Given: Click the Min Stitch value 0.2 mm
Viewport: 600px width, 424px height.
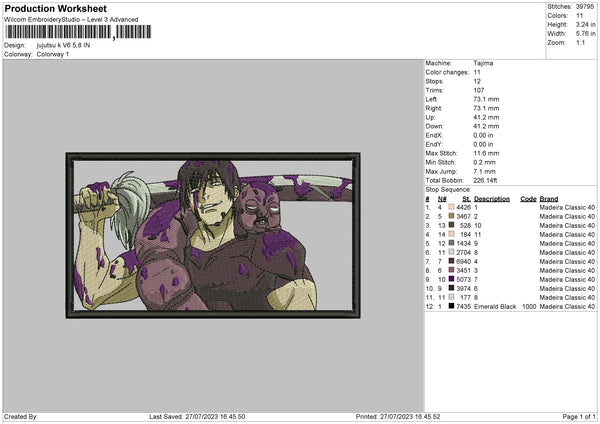Looking at the screenshot, I should [x=484, y=162].
